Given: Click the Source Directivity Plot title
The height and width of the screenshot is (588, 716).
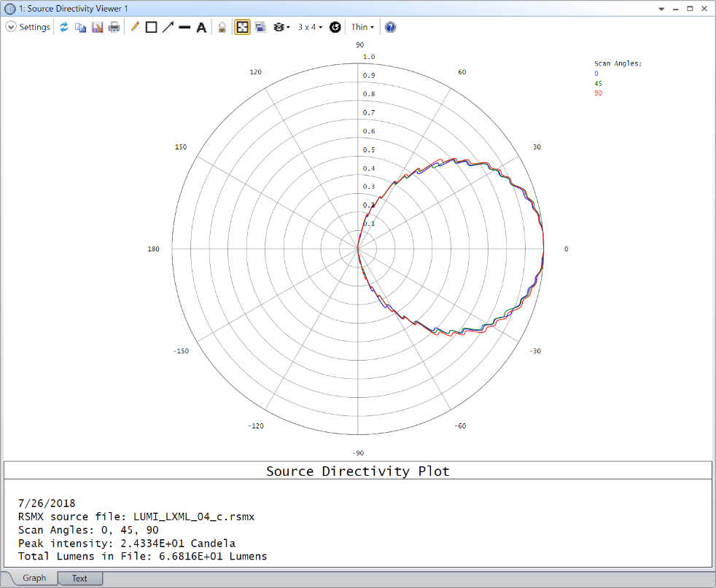Looking at the screenshot, I should coord(358,471).
